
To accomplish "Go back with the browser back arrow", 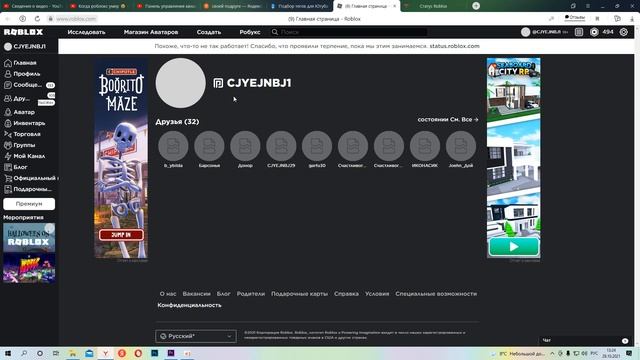I will coord(8,19).
